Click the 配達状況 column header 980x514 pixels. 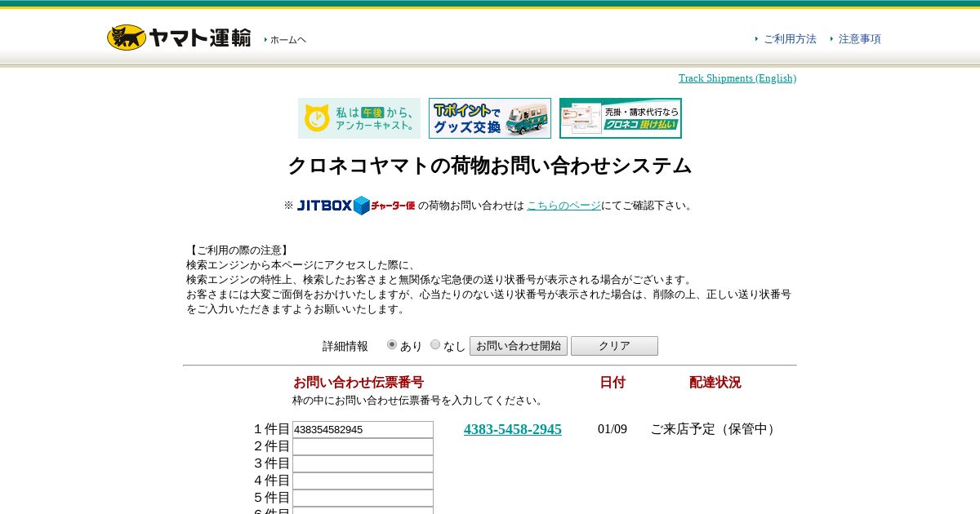coord(715,383)
